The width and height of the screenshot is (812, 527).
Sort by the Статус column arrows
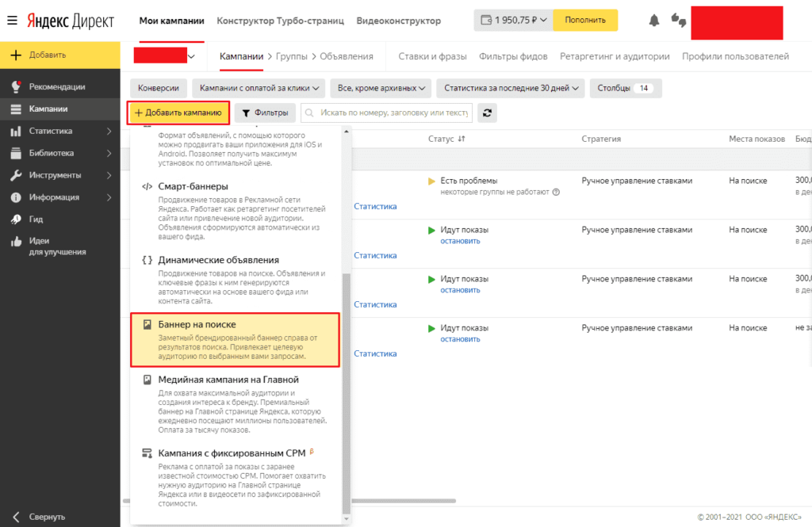[x=462, y=139]
